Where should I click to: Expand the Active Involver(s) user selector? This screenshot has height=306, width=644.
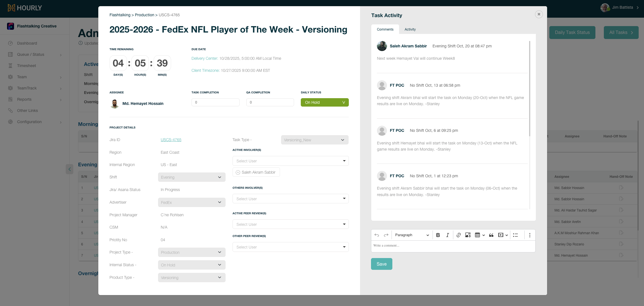290,161
